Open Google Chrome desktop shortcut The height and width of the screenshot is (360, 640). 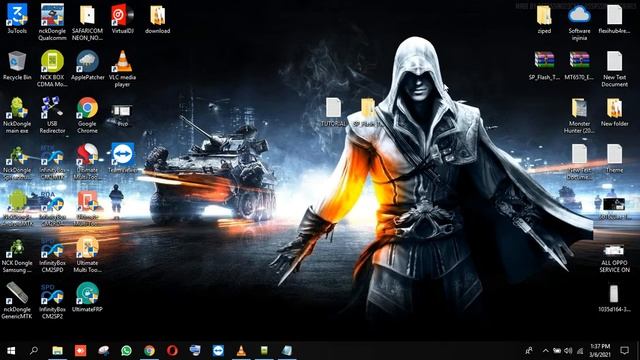click(x=87, y=115)
